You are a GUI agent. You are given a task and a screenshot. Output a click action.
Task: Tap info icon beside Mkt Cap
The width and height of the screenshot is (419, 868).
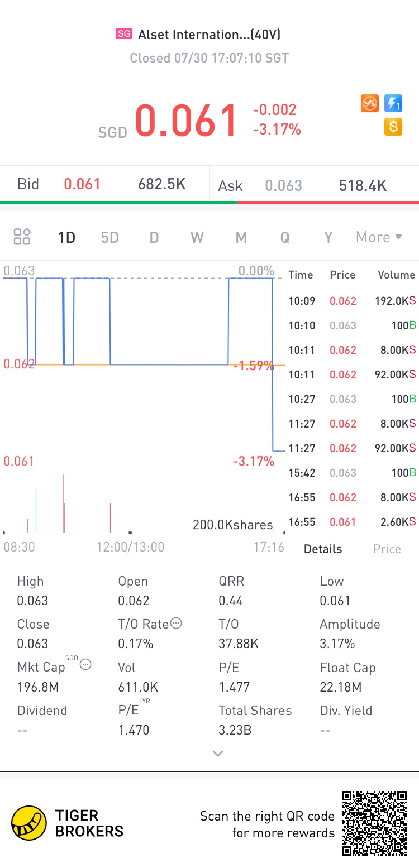coord(85,665)
